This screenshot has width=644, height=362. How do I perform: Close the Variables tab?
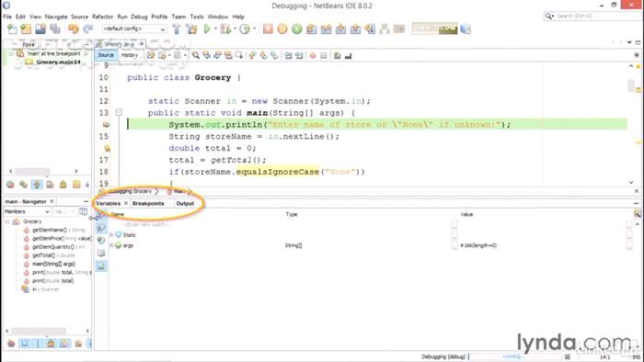[126, 203]
